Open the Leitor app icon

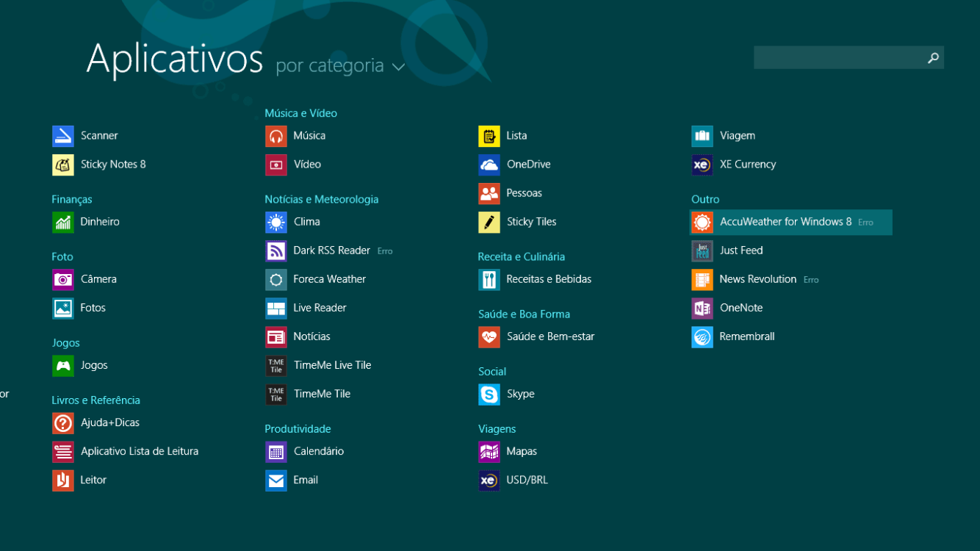tap(63, 480)
